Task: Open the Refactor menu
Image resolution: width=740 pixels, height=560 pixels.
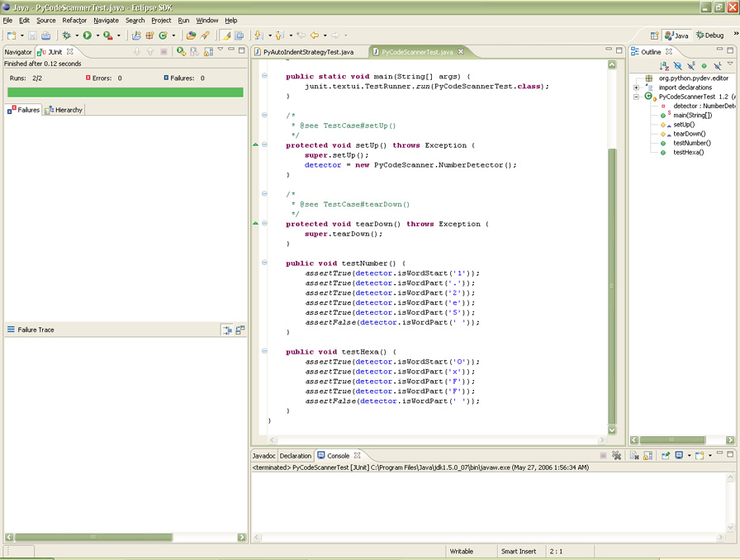Action: pos(74,20)
